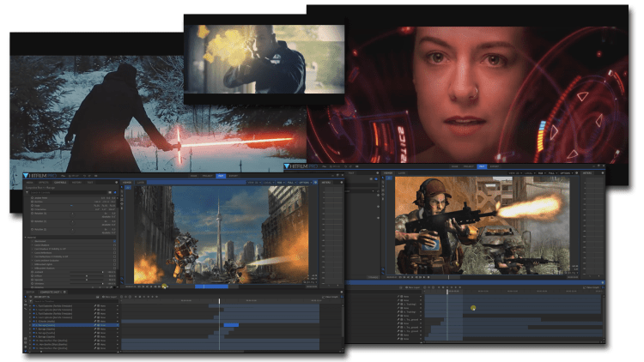Click Value Graph button in right window timeline
The width and height of the screenshot is (644, 362).
pos(592,287)
